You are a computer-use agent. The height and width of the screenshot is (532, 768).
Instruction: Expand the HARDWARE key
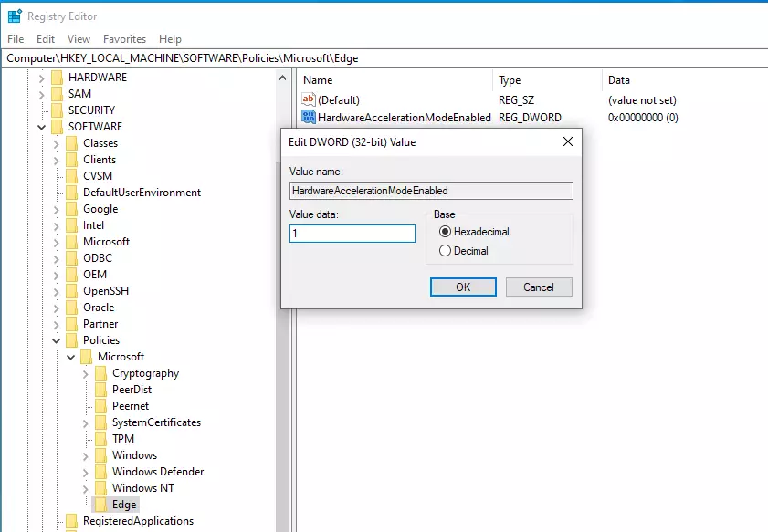[x=42, y=78]
